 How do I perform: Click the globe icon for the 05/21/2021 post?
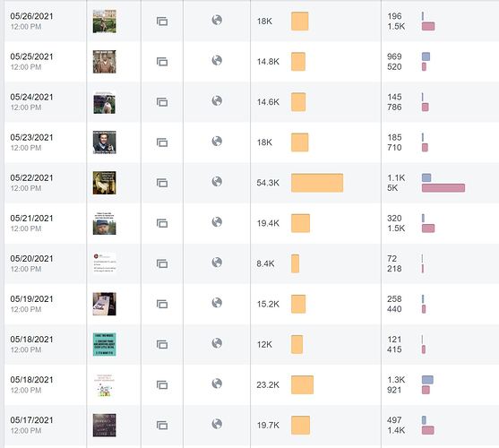click(217, 222)
